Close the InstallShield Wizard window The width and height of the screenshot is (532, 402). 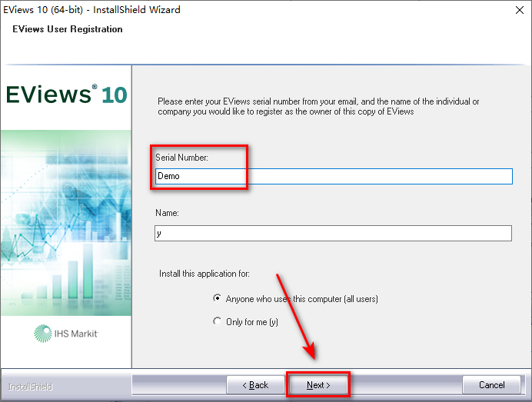pyautogui.click(x=520, y=10)
